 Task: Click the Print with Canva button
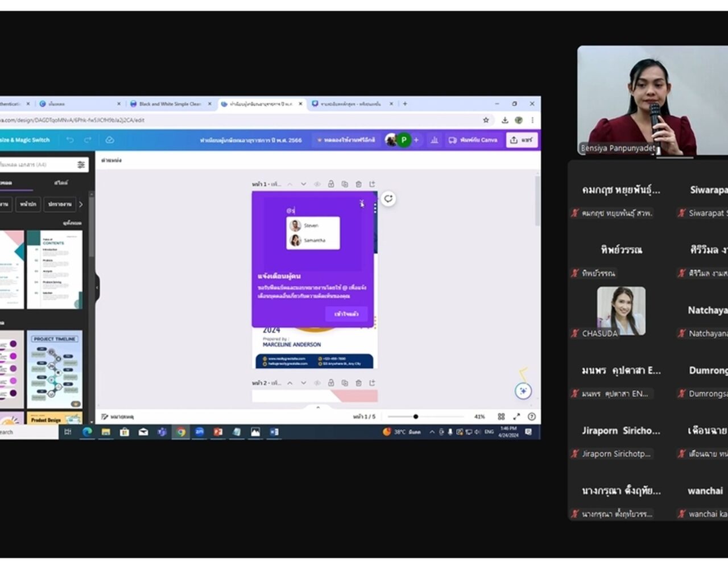coord(473,140)
